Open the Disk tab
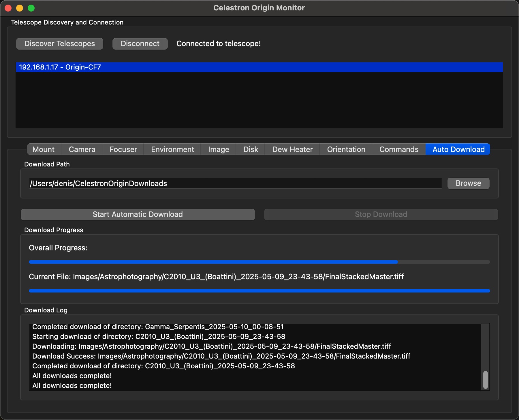Image resolution: width=519 pixels, height=420 pixels. pos(251,149)
